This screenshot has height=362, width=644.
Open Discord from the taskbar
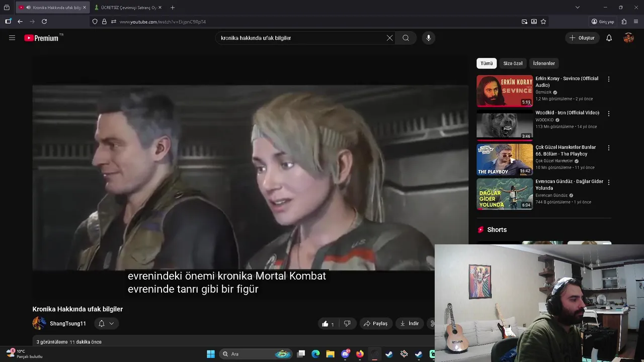tap(345, 354)
